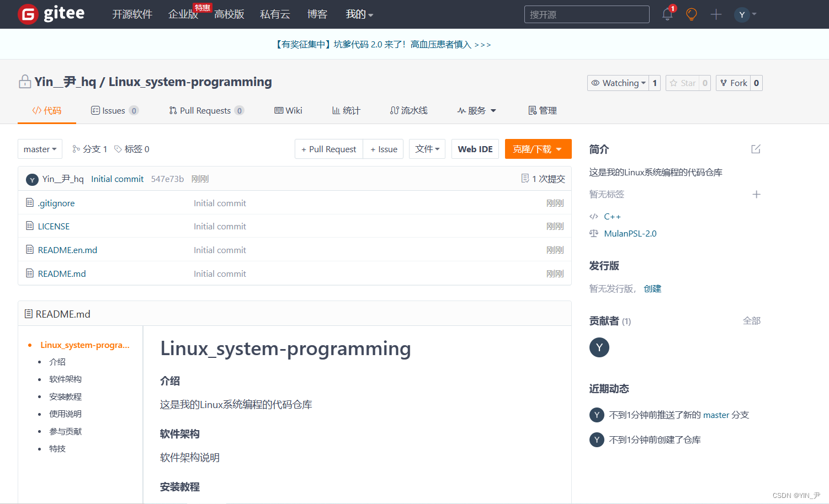Open 私有云 in top navigation
829x504 pixels.
coord(275,14)
